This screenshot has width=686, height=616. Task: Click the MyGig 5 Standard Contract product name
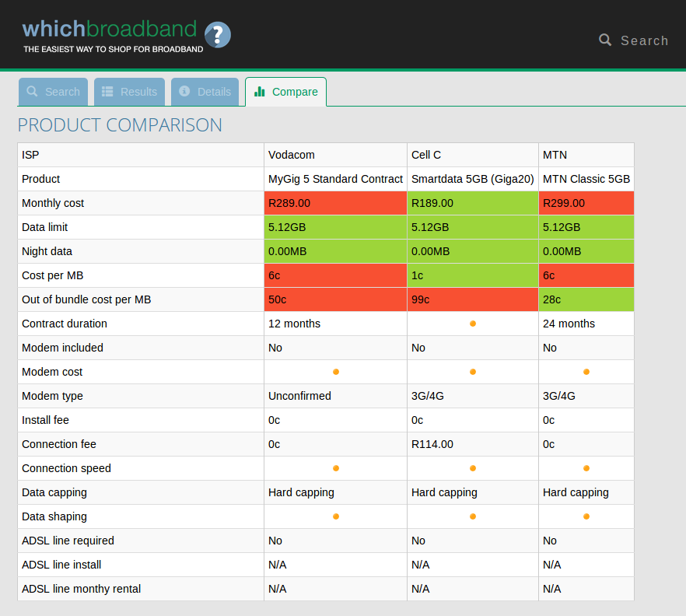pos(335,179)
